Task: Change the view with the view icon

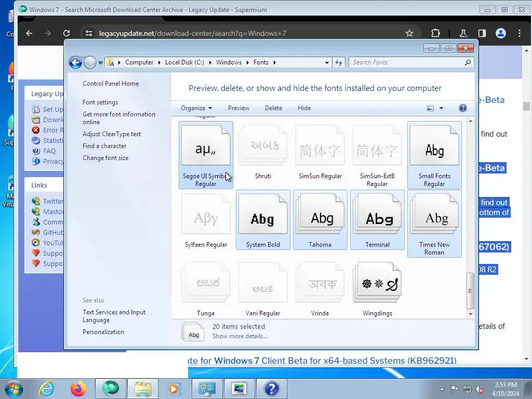Action: [x=430, y=108]
